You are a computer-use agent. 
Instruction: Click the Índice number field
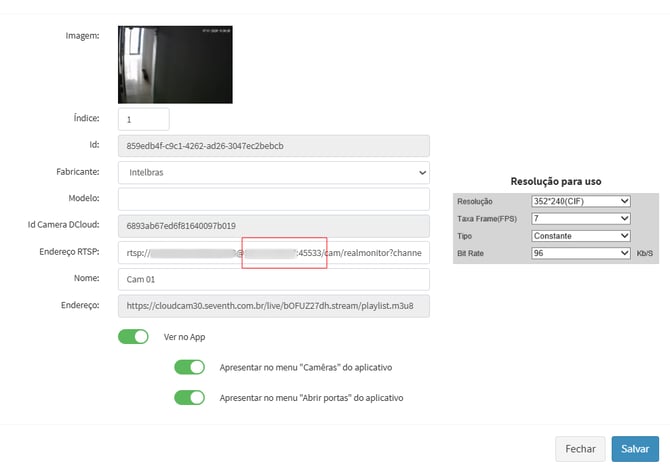[x=143, y=119]
